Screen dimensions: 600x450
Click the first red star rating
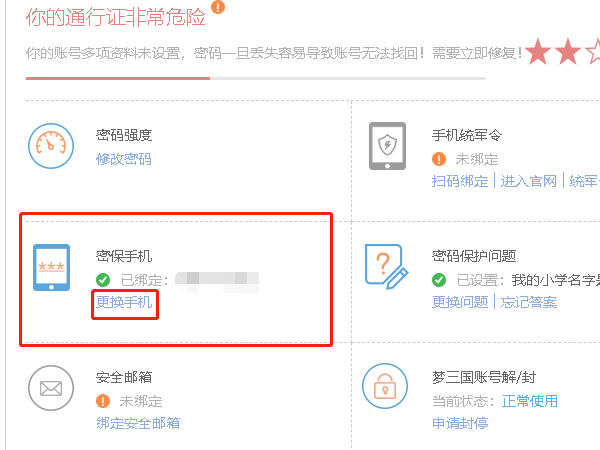(538, 51)
